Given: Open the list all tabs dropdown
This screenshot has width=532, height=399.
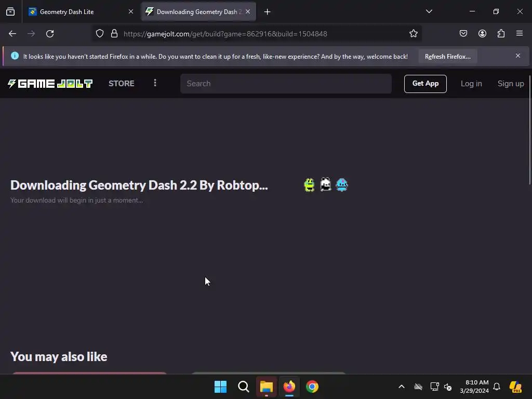Looking at the screenshot, I should point(429,11).
